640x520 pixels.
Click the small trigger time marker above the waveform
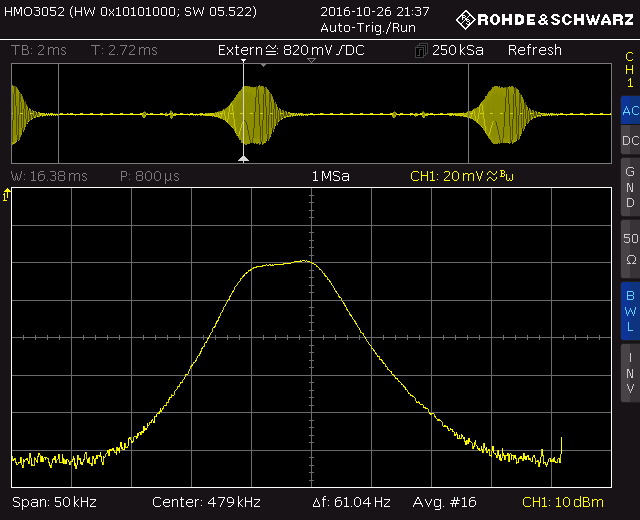(x=262, y=65)
